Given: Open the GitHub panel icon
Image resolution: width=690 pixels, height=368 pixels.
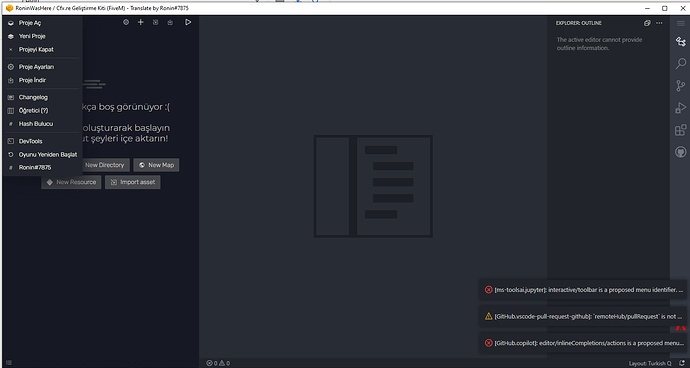Looking at the screenshot, I should tap(680, 152).
